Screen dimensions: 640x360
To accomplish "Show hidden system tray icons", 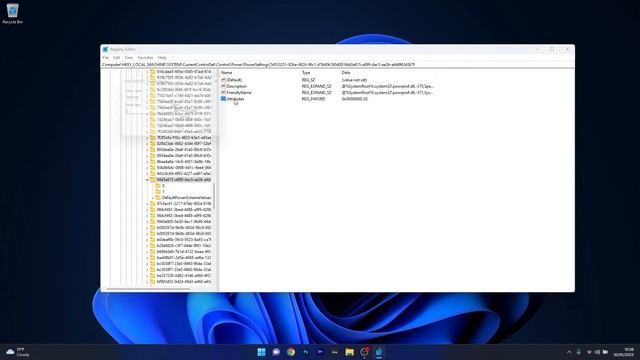I will tap(569, 352).
